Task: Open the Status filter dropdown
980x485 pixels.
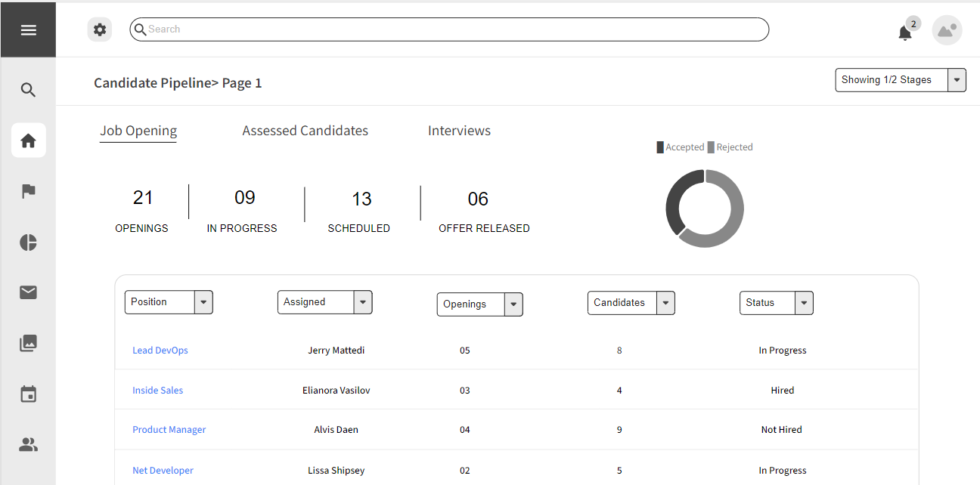Action: tap(777, 303)
